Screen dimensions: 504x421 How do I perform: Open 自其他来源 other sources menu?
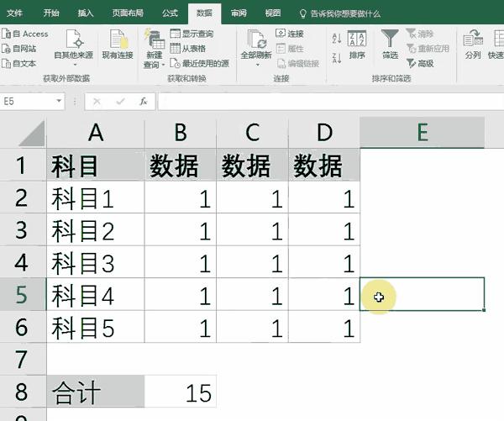[74, 48]
